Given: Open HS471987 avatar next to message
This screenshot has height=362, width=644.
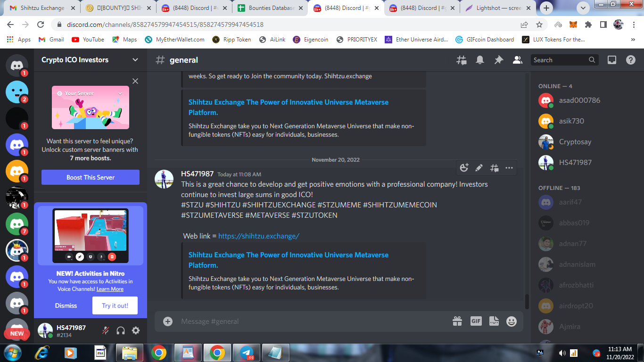Looking at the screenshot, I should 164,179.
